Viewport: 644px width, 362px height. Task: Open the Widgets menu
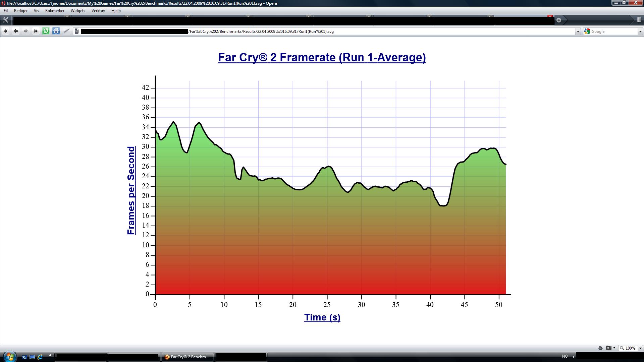(78, 11)
